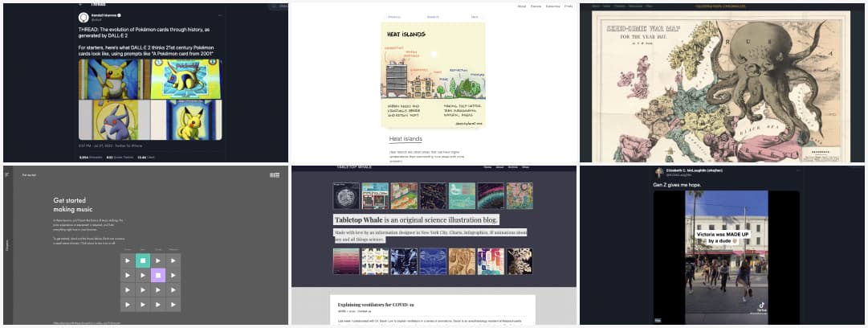Open Randall Munroe's profile avatar
Viewport: 868px width, 328px height.
point(84,17)
